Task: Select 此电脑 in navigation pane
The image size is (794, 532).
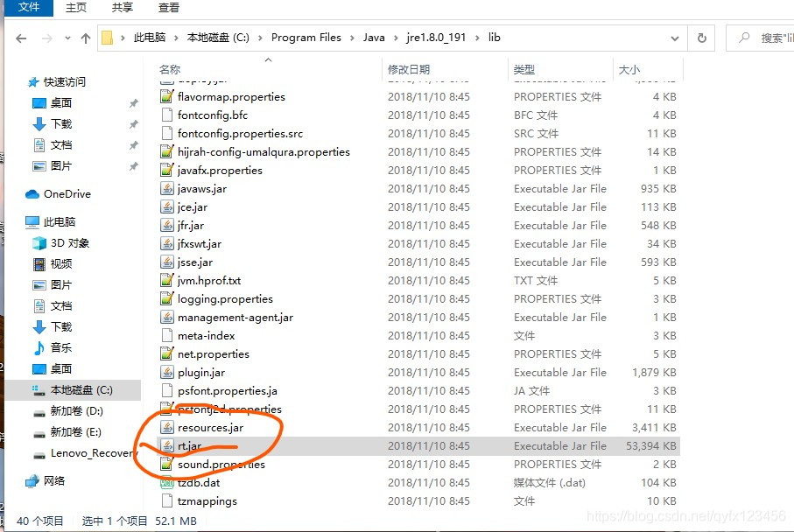Action: point(60,221)
